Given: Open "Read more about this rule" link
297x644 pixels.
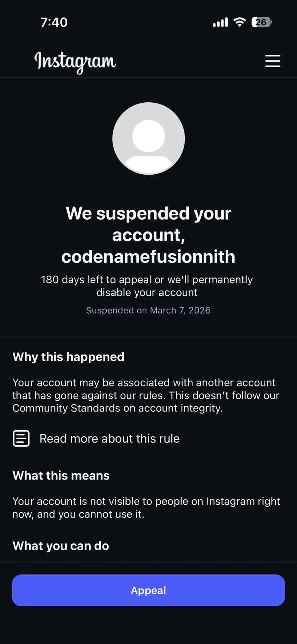Looking at the screenshot, I should coord(110,439).
